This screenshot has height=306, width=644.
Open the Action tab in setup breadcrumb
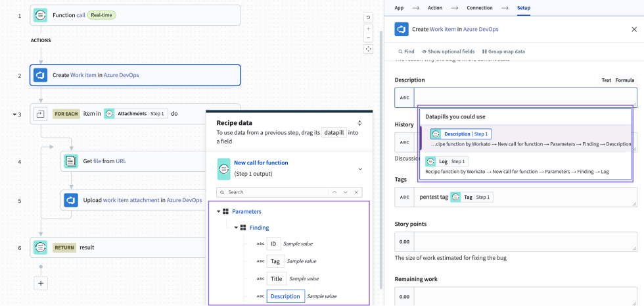pyautogui.click(x=435, y=8)
